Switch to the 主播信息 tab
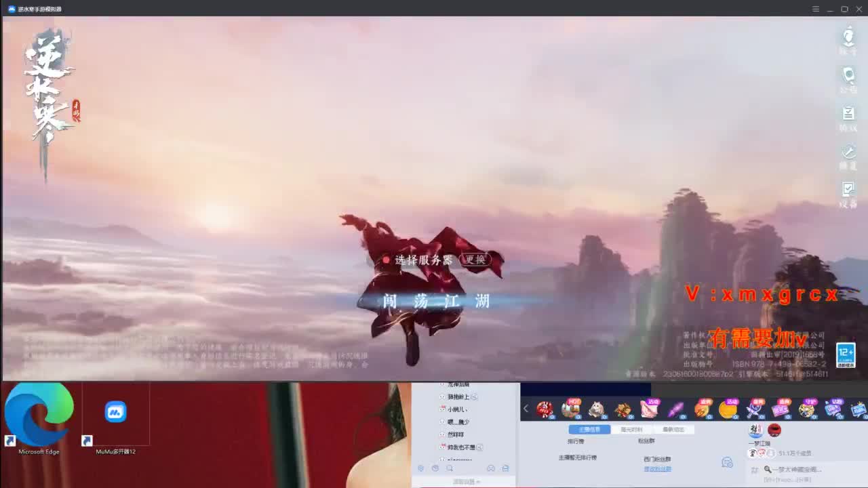 tap(589, 430)
